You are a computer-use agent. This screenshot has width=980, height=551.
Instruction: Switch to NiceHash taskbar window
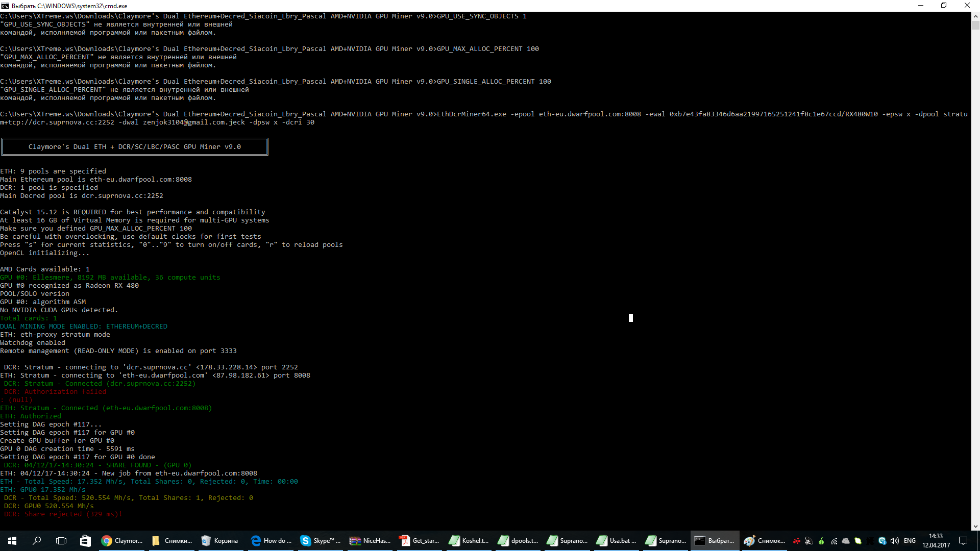click(370, 541)
